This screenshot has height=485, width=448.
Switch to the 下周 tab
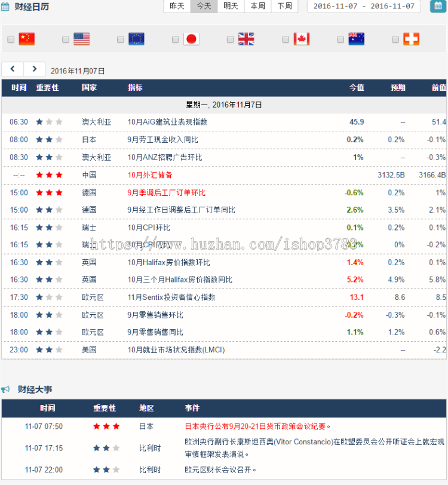[x=285, y=6]
